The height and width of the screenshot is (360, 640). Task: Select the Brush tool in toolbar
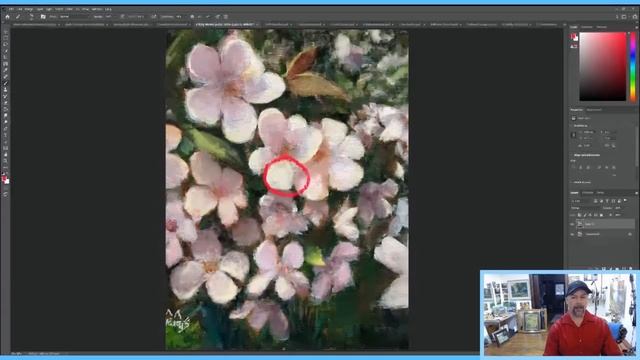[x=5, y=83]
